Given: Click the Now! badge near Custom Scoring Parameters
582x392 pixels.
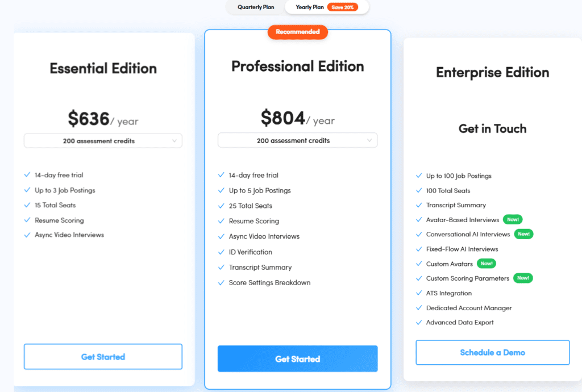Looking at the screenshot, I should (x=523, y=278).
